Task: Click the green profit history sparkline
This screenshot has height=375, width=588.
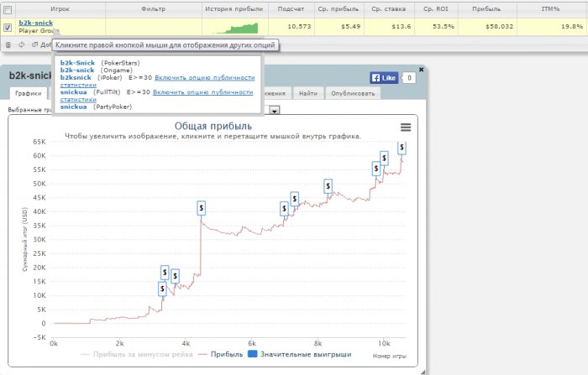Action: [x=238, y=28]
